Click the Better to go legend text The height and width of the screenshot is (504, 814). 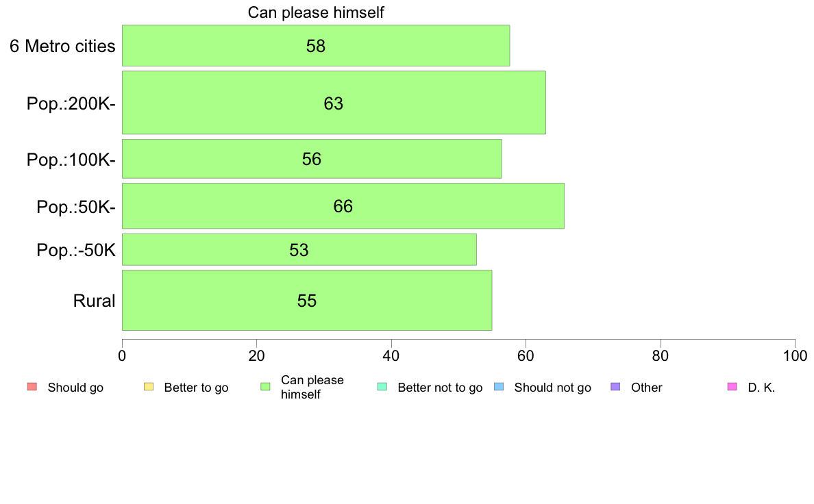pyautogui.click(x=196, y=388)
